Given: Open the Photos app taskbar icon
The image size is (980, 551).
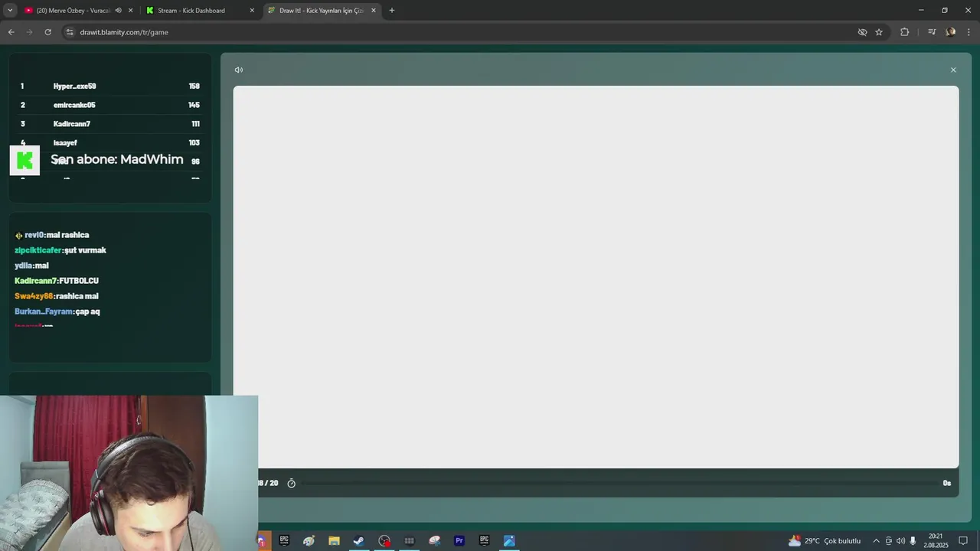Looking at the screenshot, I should click(509, 540).
